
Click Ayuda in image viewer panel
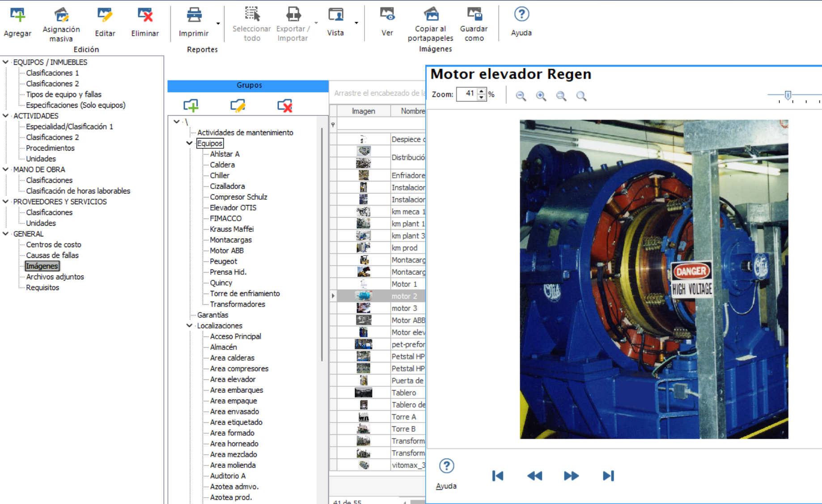446,474
